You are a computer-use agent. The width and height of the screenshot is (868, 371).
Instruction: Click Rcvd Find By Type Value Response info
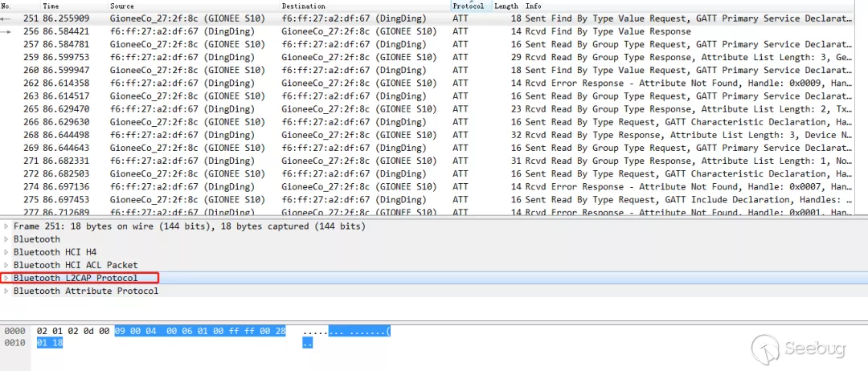[x=608, y=31]
